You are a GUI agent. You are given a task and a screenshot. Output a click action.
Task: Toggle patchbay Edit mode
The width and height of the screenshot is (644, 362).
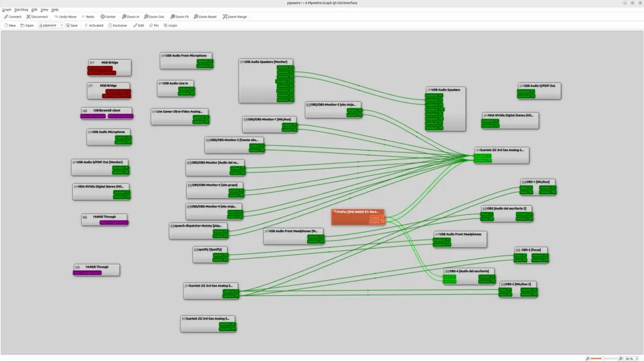click(x=138, y=25)
